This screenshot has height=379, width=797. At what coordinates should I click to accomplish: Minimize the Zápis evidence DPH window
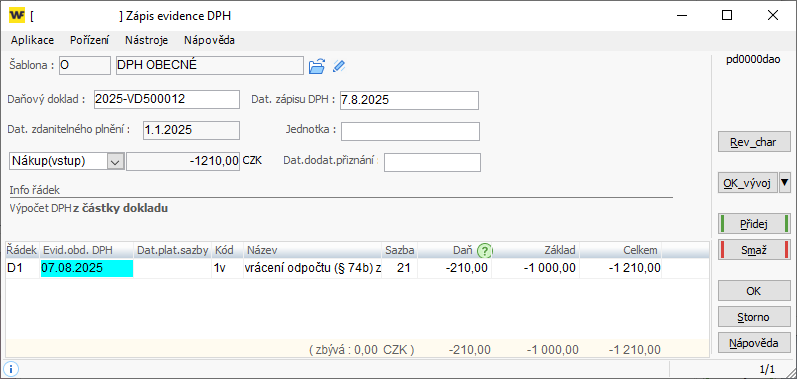(x=682, y=15)
